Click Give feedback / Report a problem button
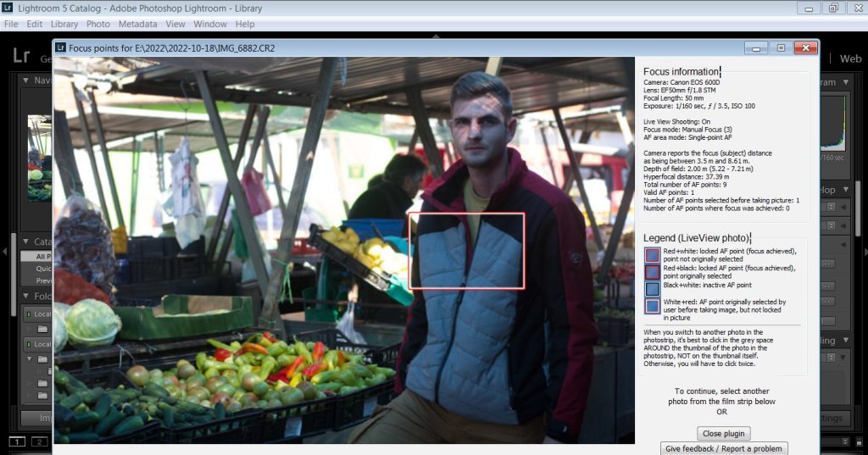Viewport: 868px width, 455px height. tap(724, 448)
